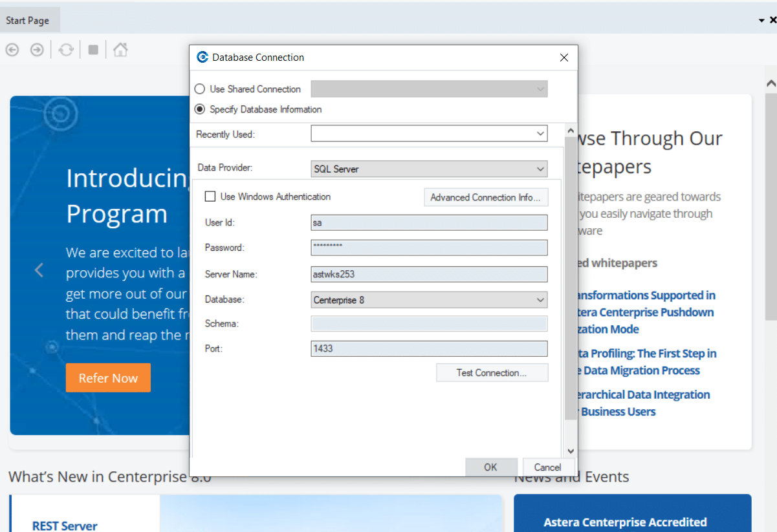Image resolution: width=777 pixels, height=532 pixels.
Task: Close the Database Connection dialog
Action: [x=564, y=58]
